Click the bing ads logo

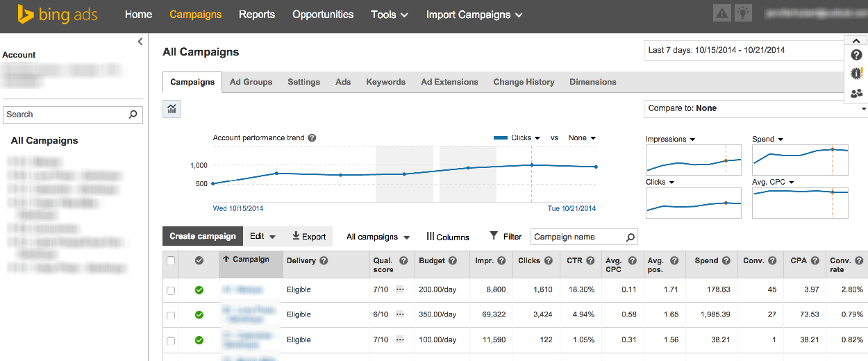click(x=58, y=15)
